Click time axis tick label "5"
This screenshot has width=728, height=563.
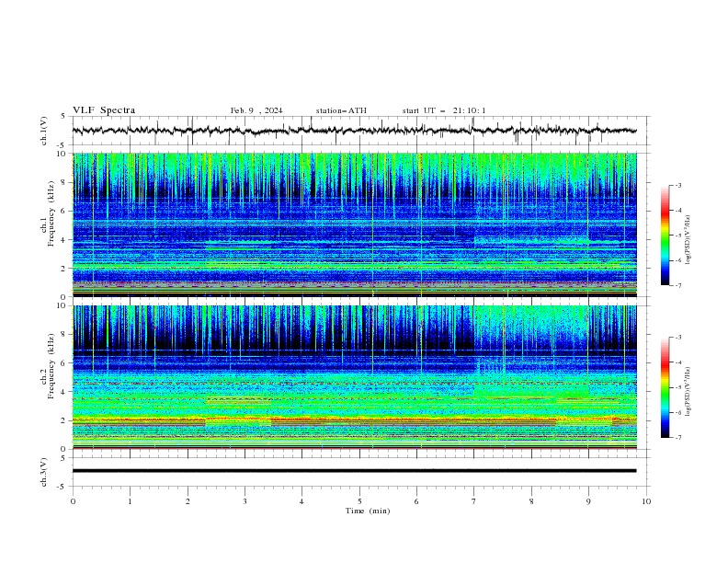359,501
